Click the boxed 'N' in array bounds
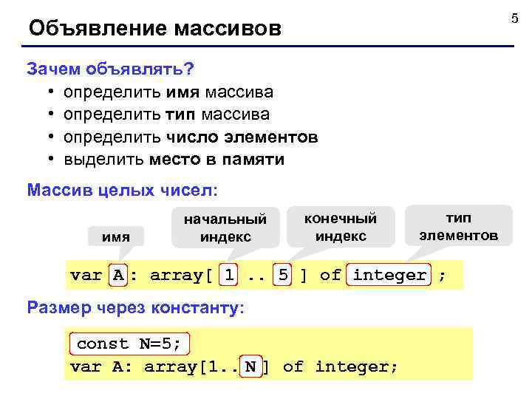Viewport: 532px width, 399px height. point(250,366)
